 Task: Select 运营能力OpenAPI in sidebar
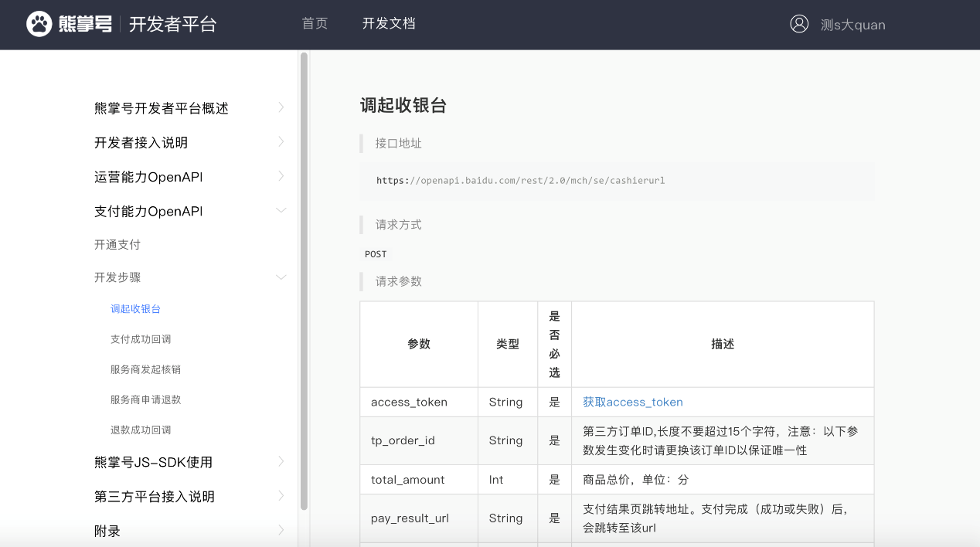tap(148, 177)
